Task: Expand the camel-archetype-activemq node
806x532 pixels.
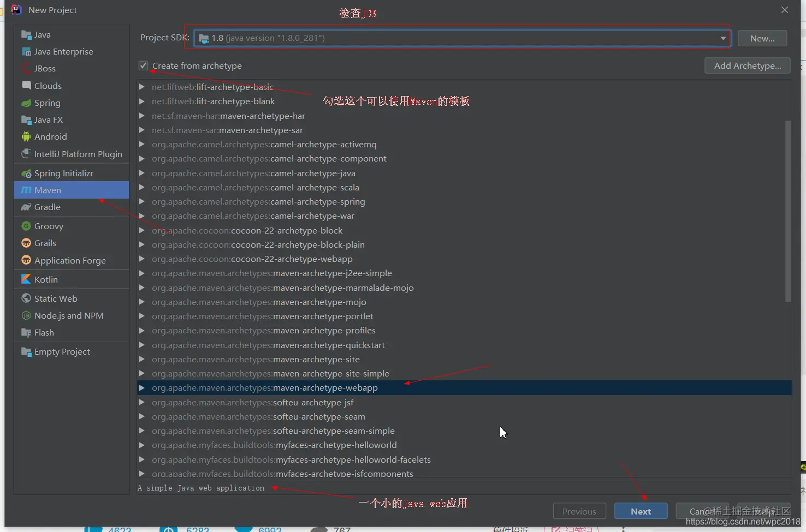Action: pyautogui.click(x=142, y=145)
